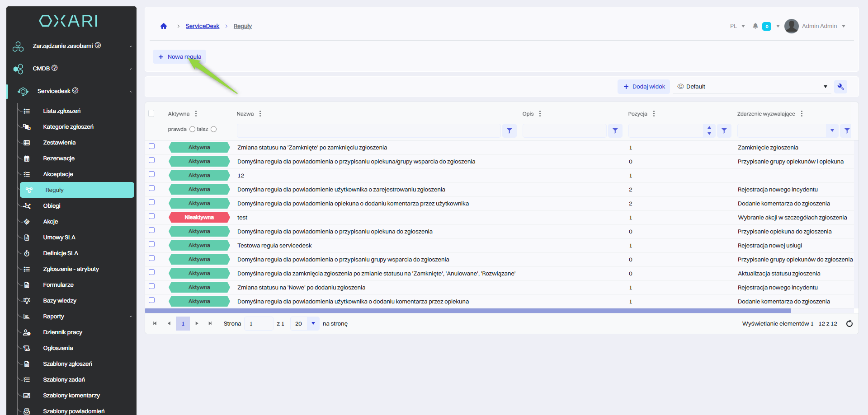Viewport: 868px width, 415px height.
Task: Click the filter icon for Nazwa column
Action: point(509,131)
